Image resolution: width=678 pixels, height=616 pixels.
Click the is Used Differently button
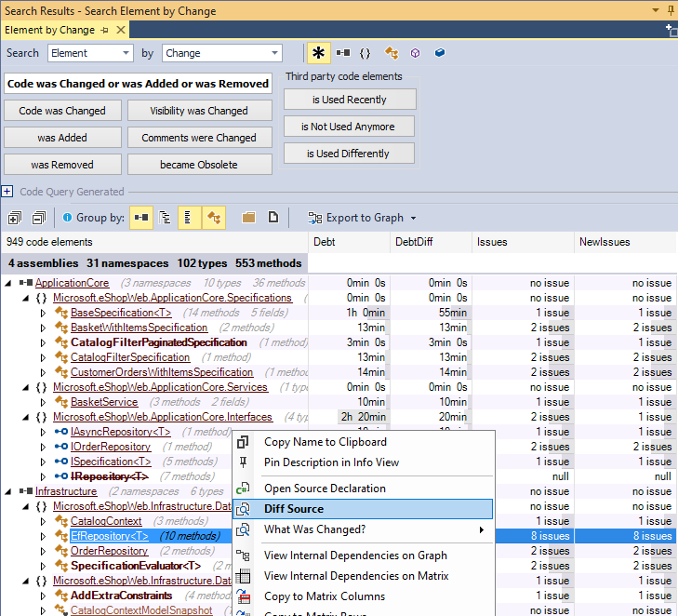coord(349,154)
